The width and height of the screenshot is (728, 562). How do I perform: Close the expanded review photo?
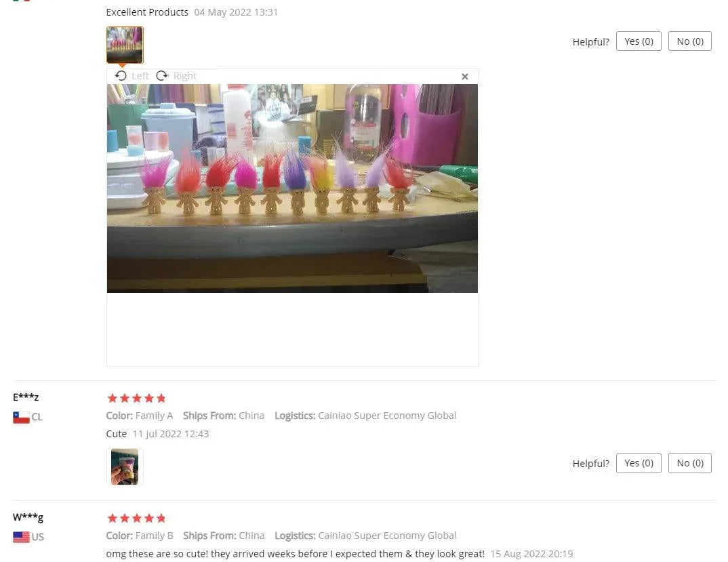465,77
